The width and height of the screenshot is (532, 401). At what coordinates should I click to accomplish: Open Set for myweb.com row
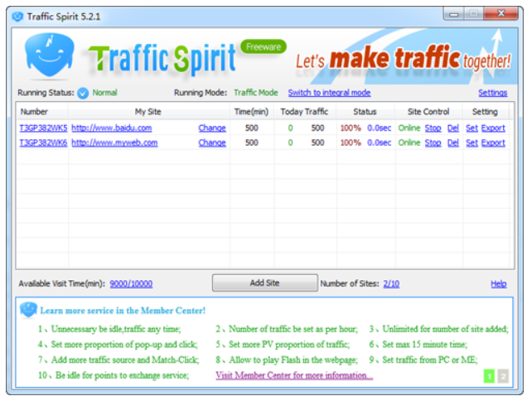[x=472, y=143]
